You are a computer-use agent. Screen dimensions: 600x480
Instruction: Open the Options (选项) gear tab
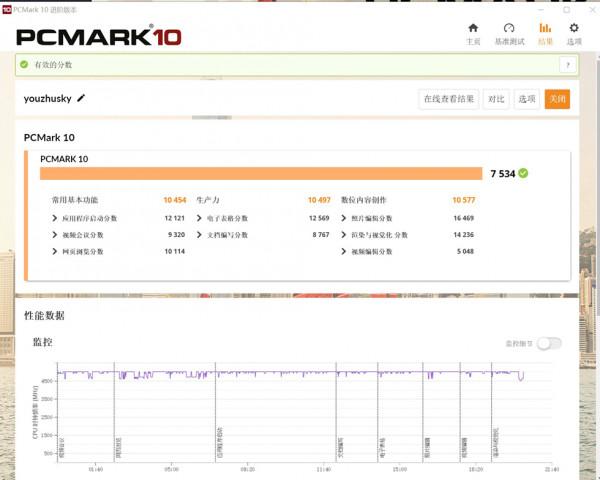[574, 34]
